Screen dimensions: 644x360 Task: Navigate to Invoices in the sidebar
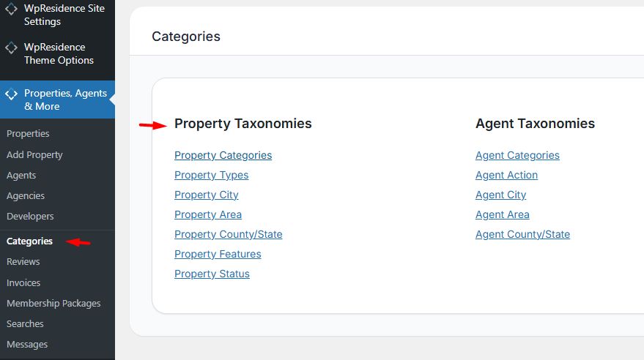23,283
